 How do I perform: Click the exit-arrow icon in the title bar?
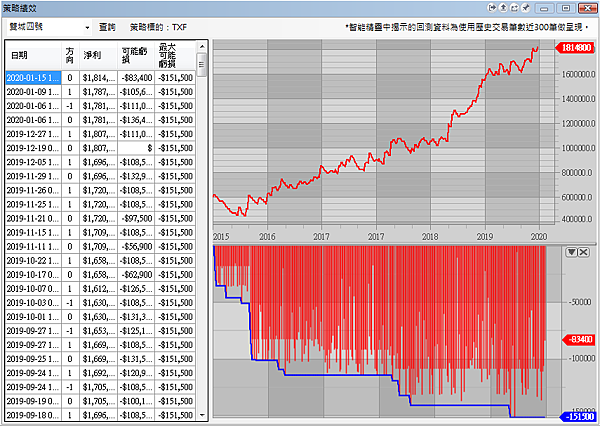point(492,8)
